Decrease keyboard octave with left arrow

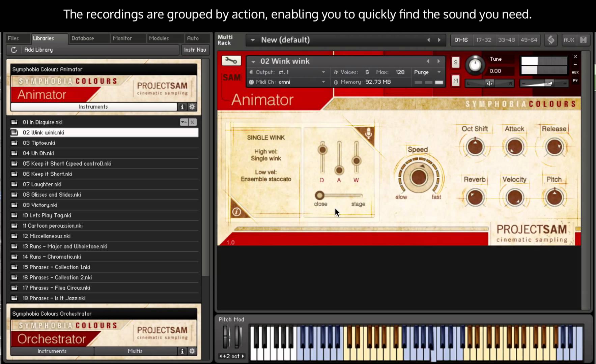click(221, 356)
